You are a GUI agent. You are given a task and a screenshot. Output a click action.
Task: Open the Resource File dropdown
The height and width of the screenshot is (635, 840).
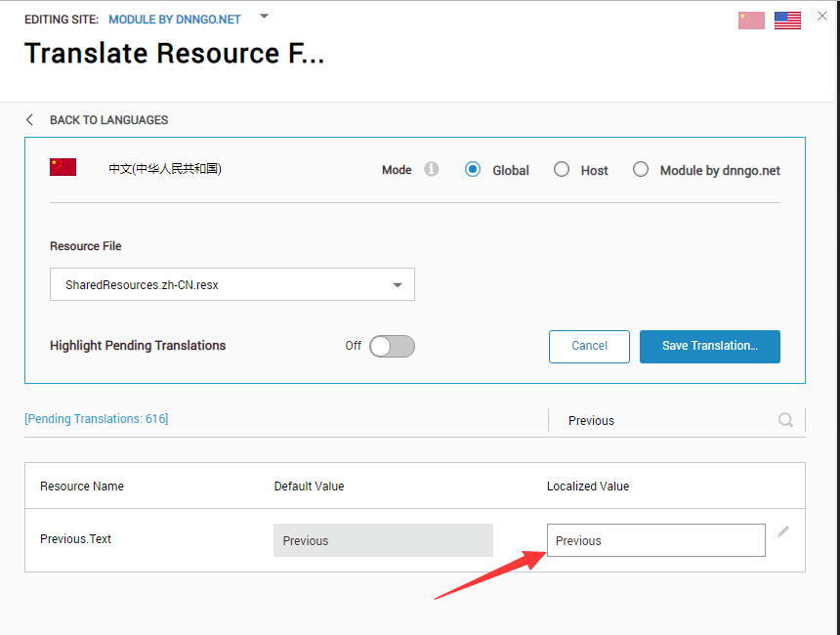tap(231, 284)
